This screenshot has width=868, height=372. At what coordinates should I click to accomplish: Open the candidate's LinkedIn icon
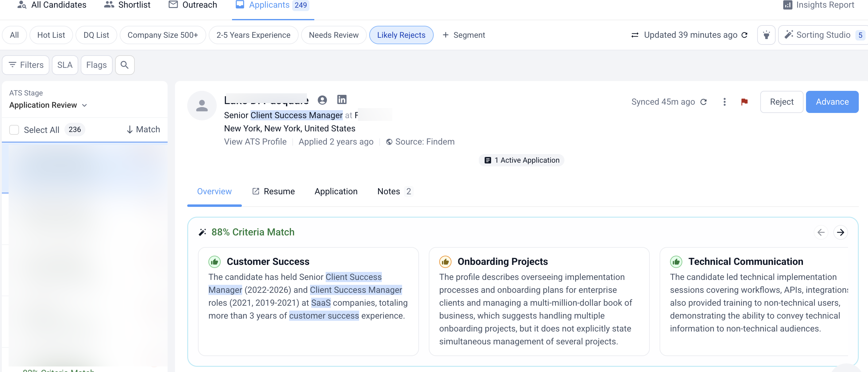coord(342,99)
